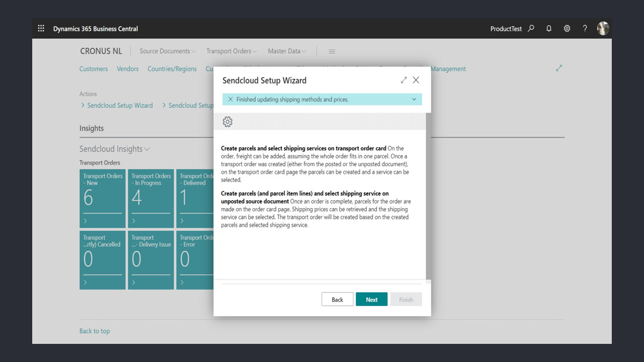The width and height of the screenshot is (644, 362).
Task: Open the help question mark icon
Action: (x=585, y=29)
